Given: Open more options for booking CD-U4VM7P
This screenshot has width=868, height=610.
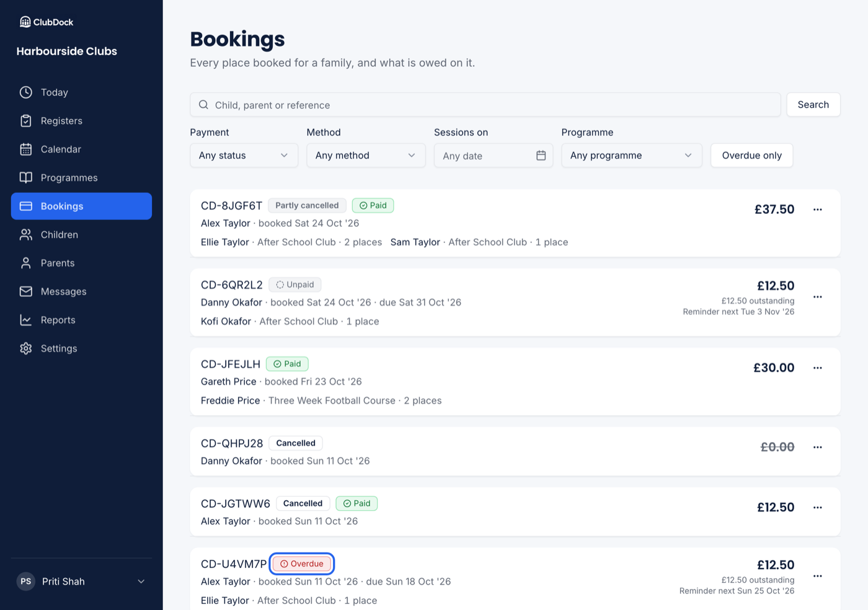Looking at the screenshot, I should [x=818, y=576].
